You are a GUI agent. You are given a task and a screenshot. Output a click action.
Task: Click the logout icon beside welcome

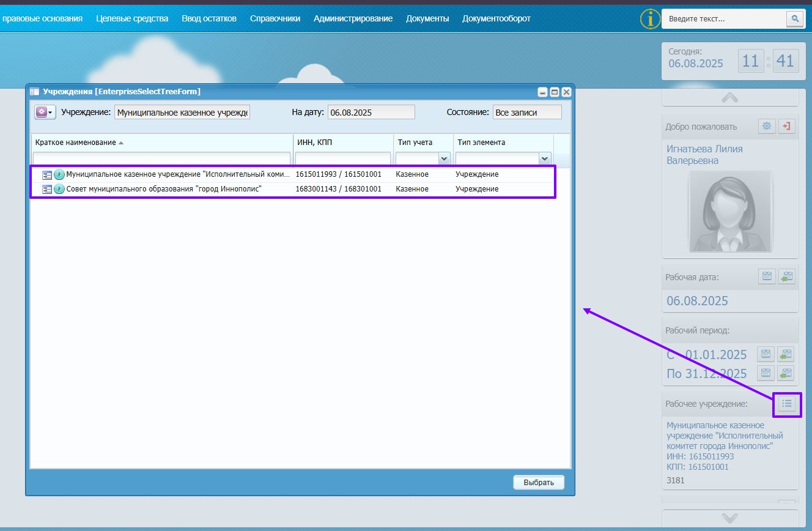pyautogui.click(x=787, y=126)
